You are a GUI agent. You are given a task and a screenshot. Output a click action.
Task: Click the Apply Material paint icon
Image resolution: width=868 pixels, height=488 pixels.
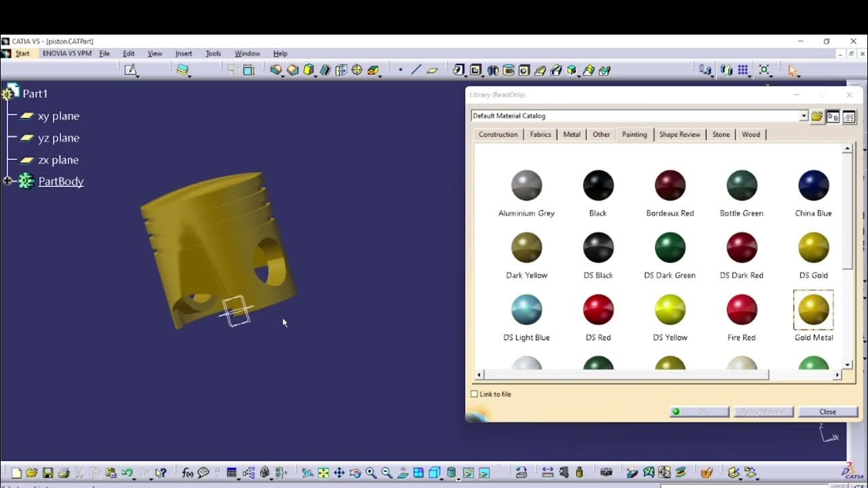[707, 473]
